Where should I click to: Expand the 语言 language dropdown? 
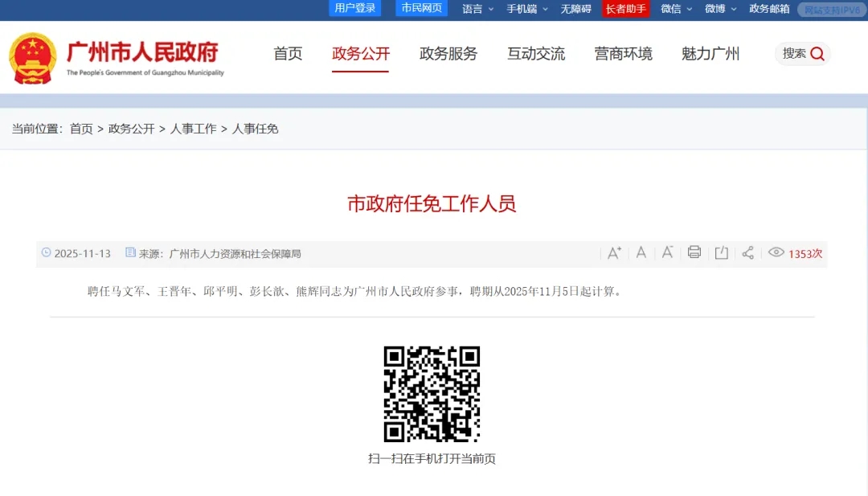[477, 9]
